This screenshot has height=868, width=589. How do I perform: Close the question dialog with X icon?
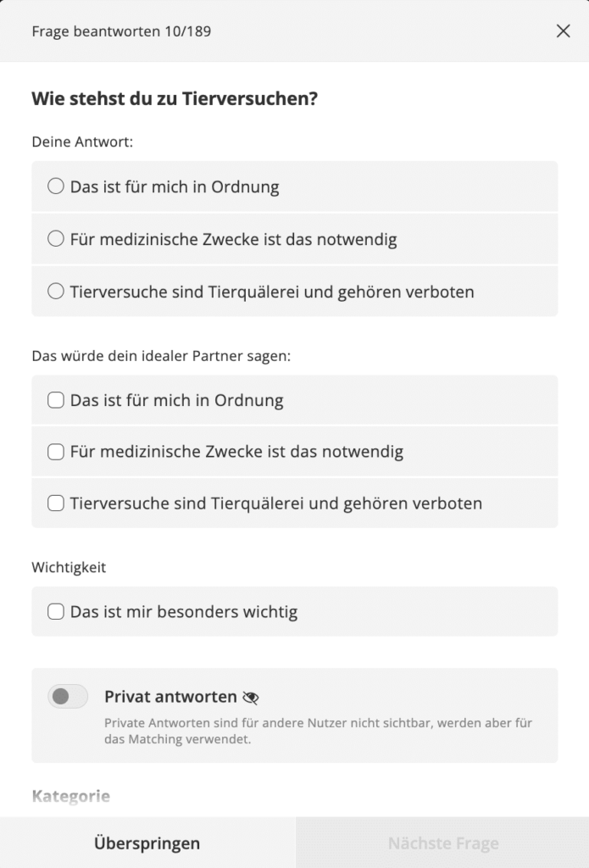coord(563,31)
